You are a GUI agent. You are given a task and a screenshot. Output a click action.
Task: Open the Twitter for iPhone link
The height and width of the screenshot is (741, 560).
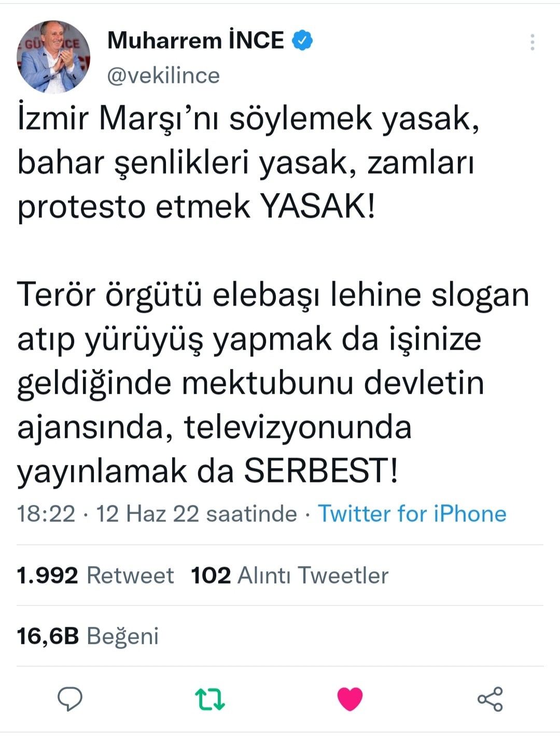(412, 514)
